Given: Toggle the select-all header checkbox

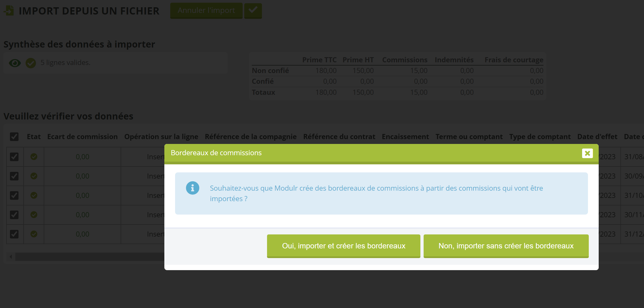Looking at the screenshot, I should [14, 137].
